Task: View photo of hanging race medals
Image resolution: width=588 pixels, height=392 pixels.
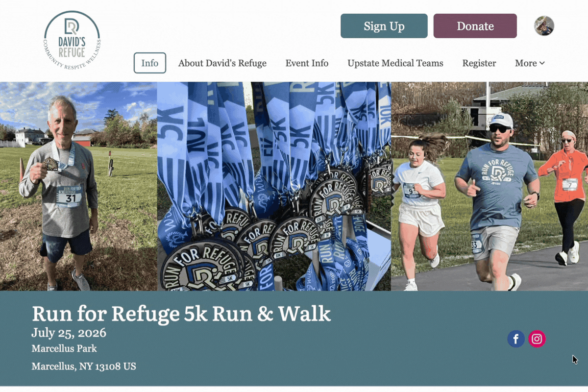Action: tap(274, 186)
